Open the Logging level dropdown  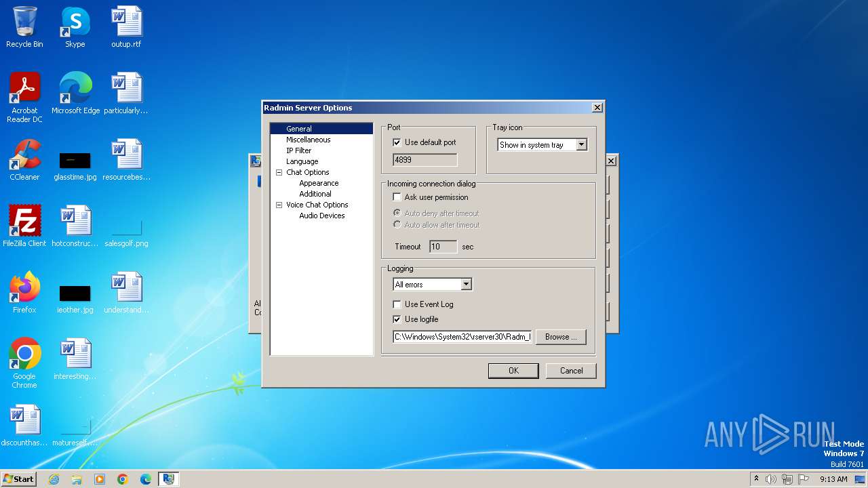466,285
